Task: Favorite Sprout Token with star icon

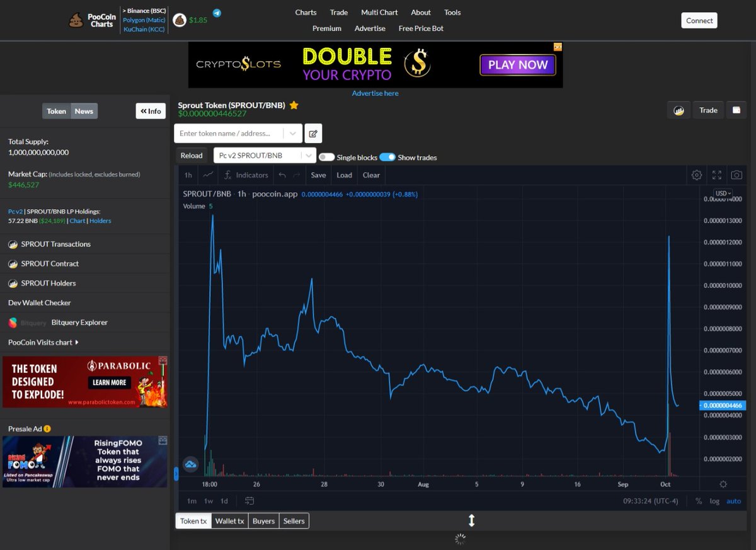Action: tap(294, 105)
